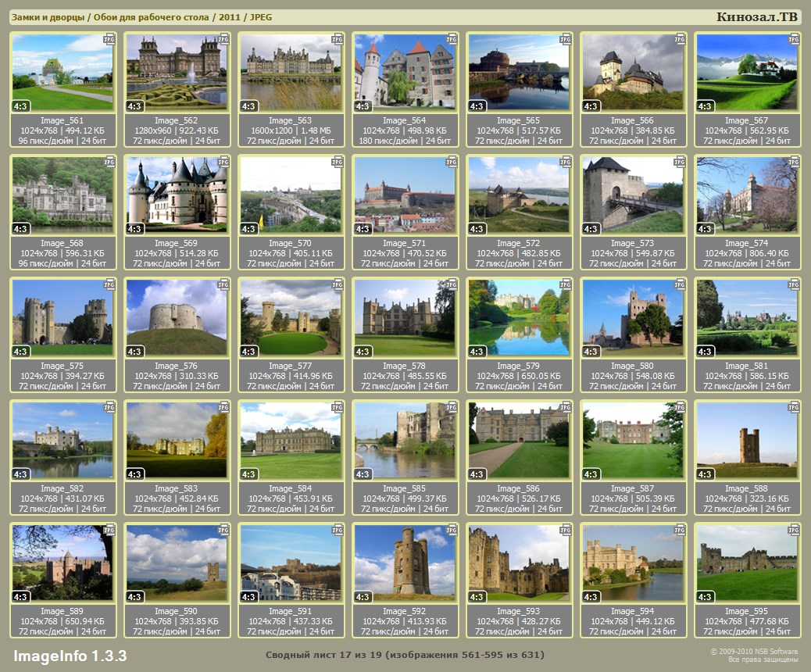Open the Image_576 round keep thumbnail
Image resolution: width=811 pixels, height=672 pixels.
(177, 317)
